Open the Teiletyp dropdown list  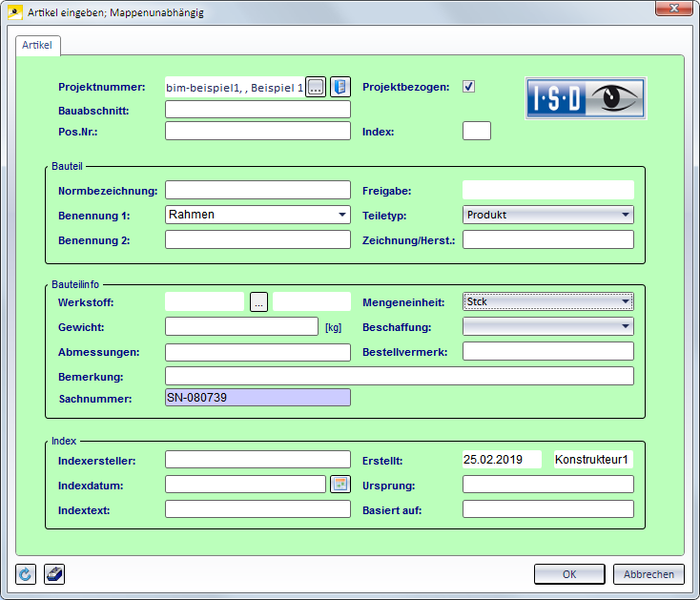625,215
